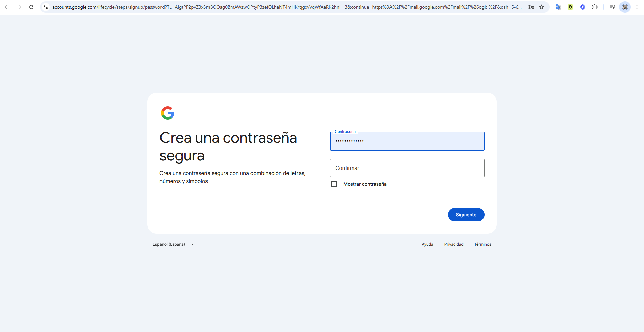This screenshot has width=644, height=332.
Task: Open the Ayuda link
Action: [x=427, y=244]
